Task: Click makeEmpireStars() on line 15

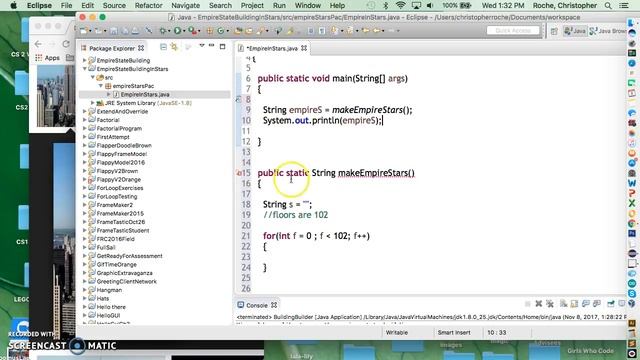Action: click(376, 173)
